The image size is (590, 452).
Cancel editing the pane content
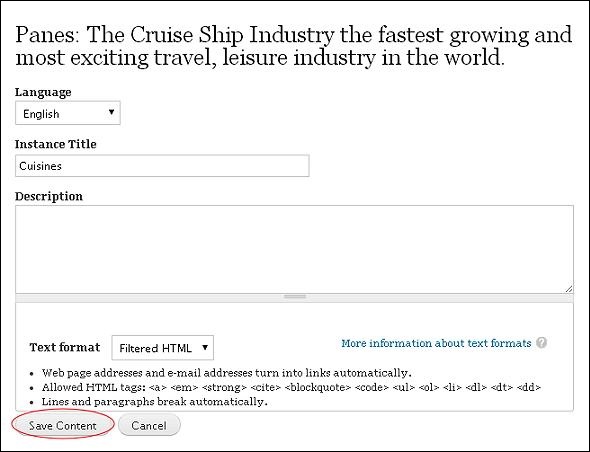149,425
